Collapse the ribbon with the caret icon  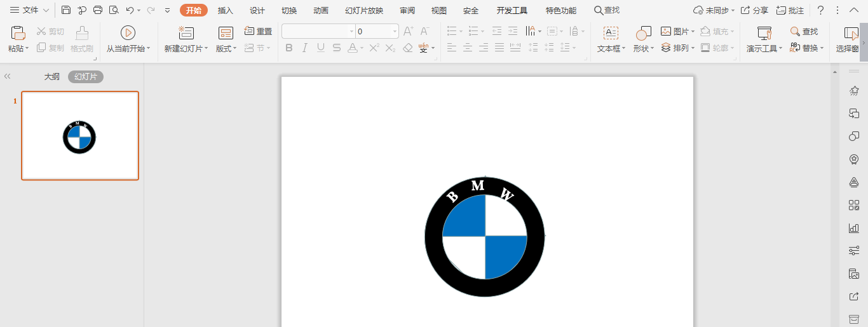pyautogui.click(x=855, y=10)
